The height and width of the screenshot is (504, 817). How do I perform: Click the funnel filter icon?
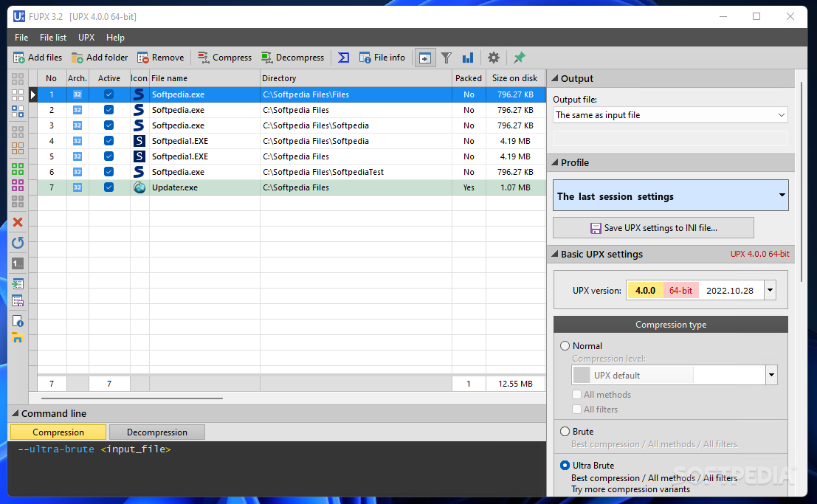pyautogui.click(x=447, y=58)
